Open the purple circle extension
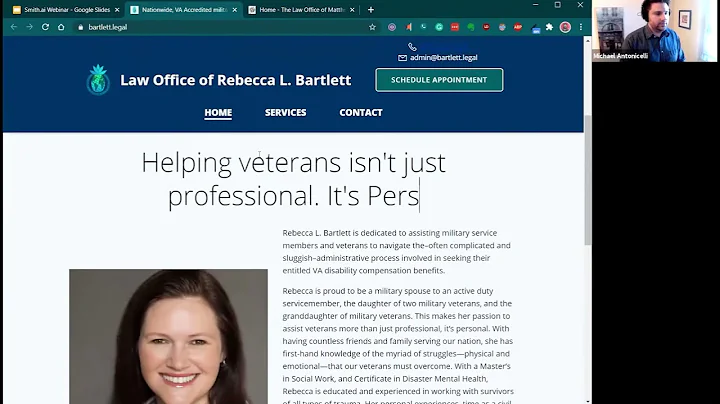The image size is (720, 404). pos(392,27)
